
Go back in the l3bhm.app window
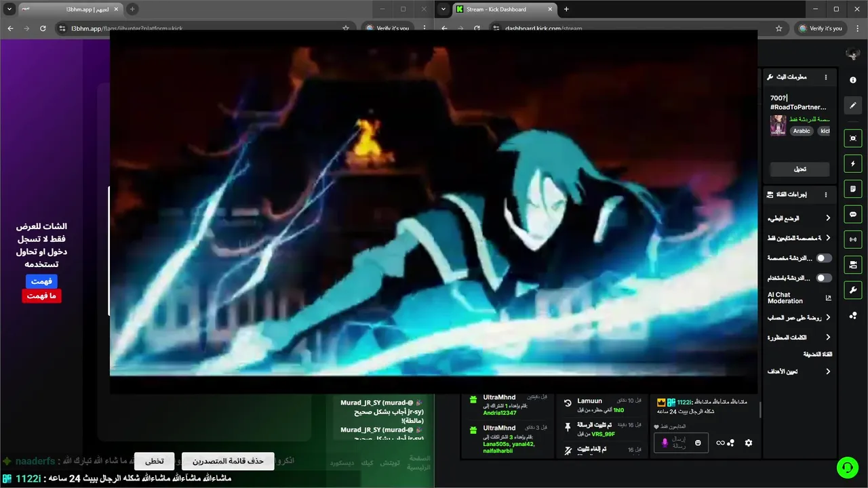pos(10,28)
